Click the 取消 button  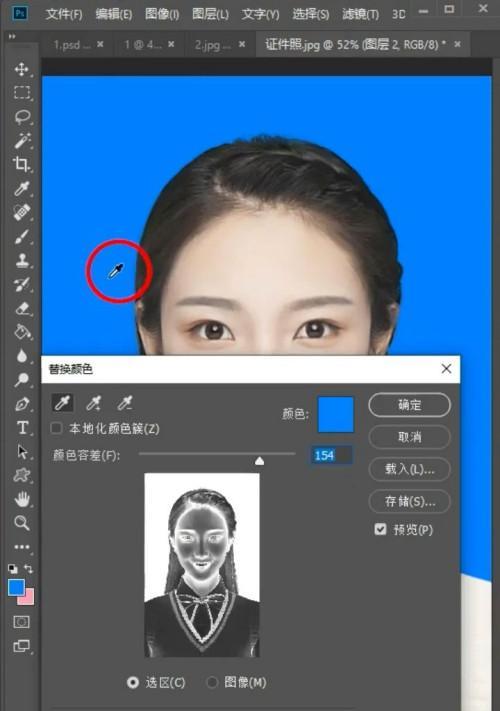[409, 437]
